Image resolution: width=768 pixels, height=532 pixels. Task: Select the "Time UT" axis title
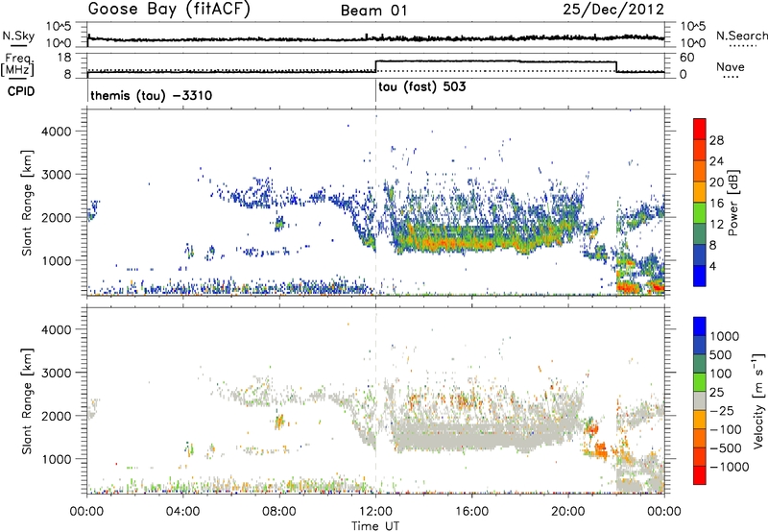[x=375, y=525]
